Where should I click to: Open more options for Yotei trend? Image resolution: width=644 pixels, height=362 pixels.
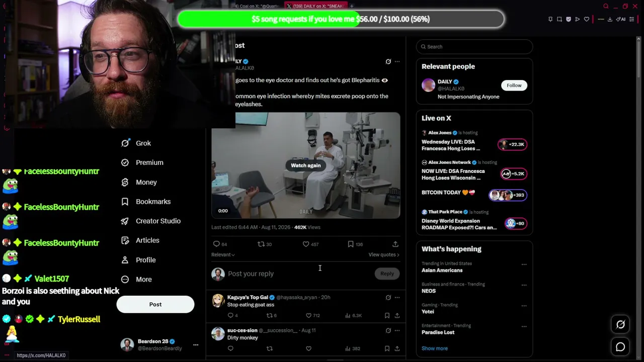524,306
